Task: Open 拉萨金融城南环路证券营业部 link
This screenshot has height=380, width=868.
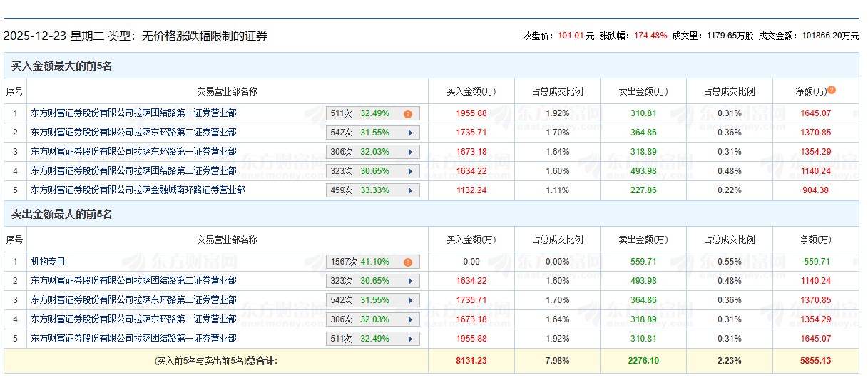Action: [138, 190]
